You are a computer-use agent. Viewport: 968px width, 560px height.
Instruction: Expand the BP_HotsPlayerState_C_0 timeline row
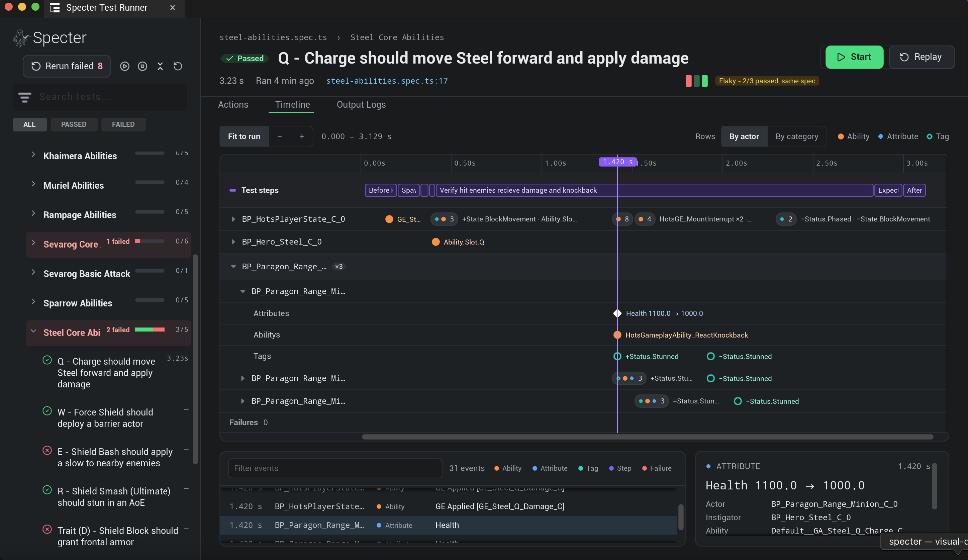click(233, 219)
